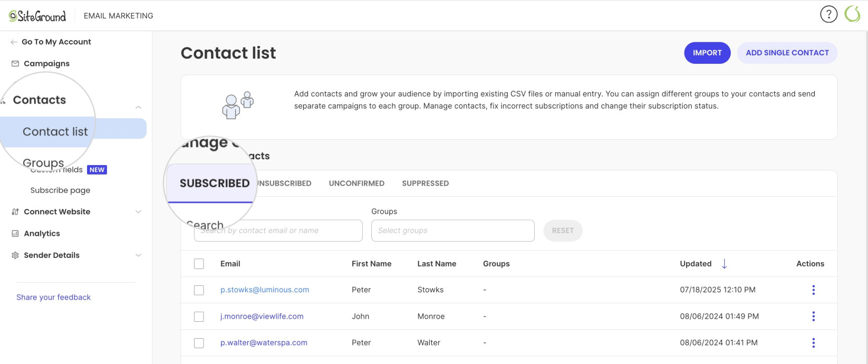Tick the select-all checkbox in table header
The height and width of the screenshot is (364, 868).
tap(199, 264)
